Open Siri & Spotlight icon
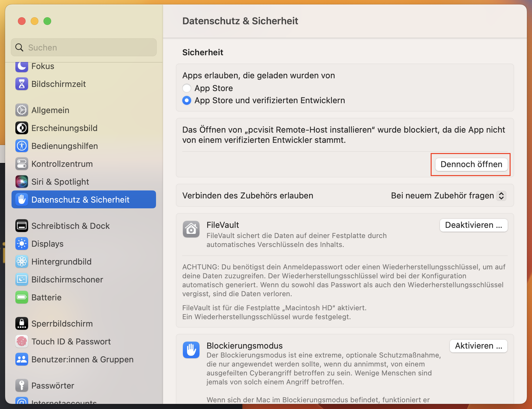This screenshot has width=532, height=409. coord(22,182)
